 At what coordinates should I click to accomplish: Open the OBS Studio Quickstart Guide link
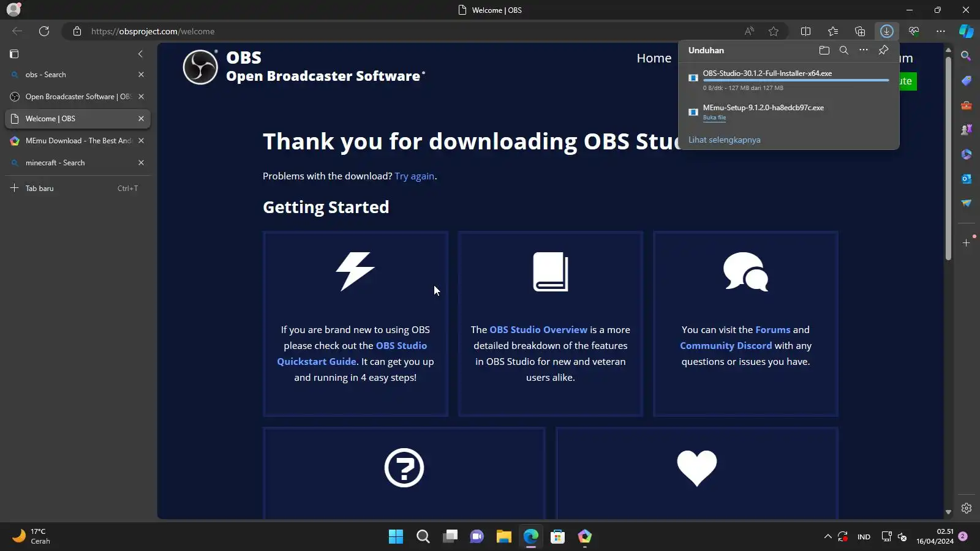click(352, 354)
